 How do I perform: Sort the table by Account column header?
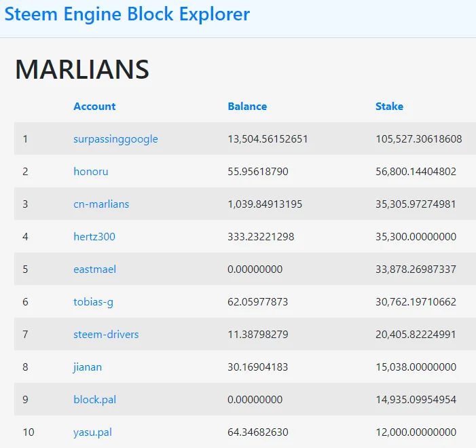coord(94,107)
